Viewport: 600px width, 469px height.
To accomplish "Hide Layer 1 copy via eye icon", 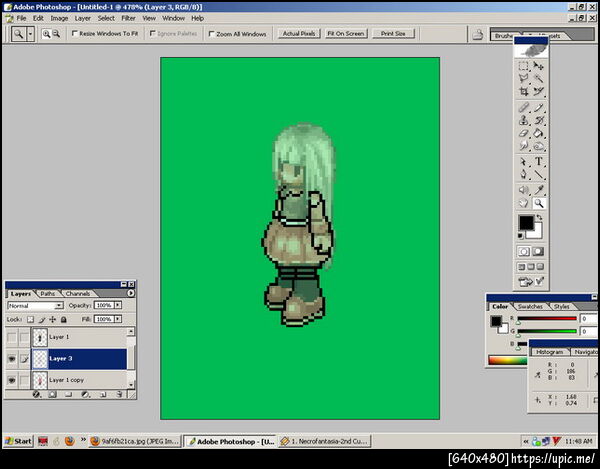I will pos(12,380).
